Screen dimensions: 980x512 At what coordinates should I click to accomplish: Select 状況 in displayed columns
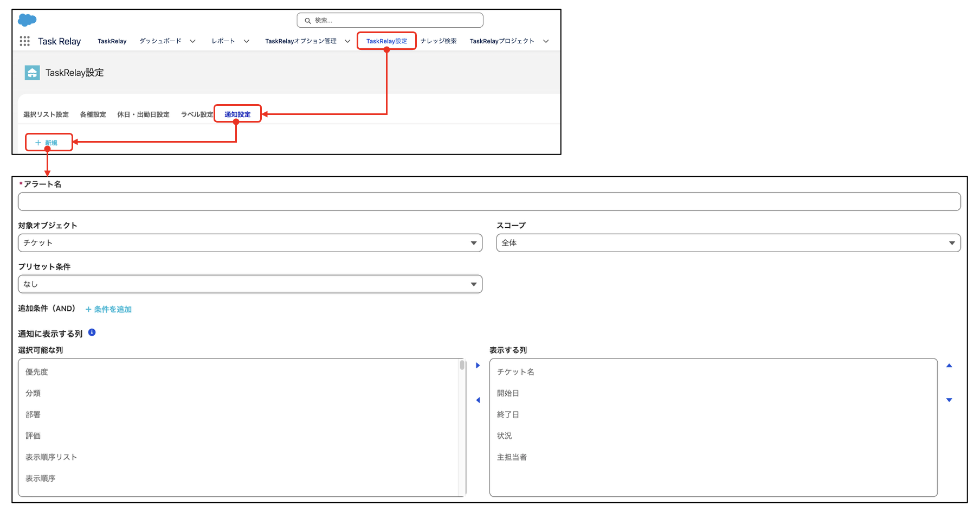[x=505, y=436]
